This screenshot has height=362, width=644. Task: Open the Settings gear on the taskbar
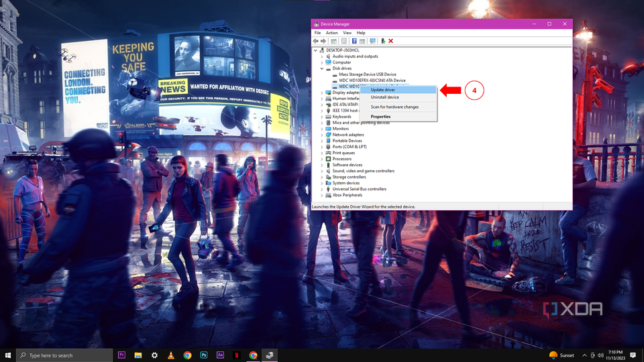[154, 355]
